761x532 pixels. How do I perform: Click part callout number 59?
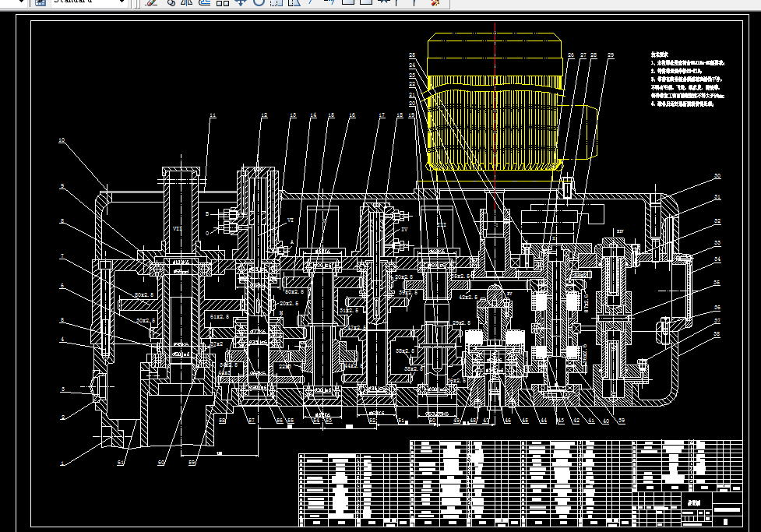tap(192, 463)
